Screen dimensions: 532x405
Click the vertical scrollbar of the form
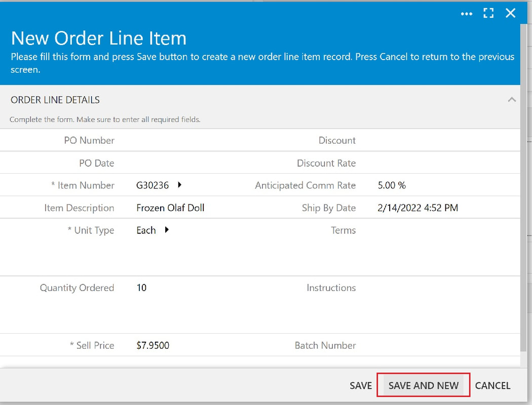pos(524,187)
